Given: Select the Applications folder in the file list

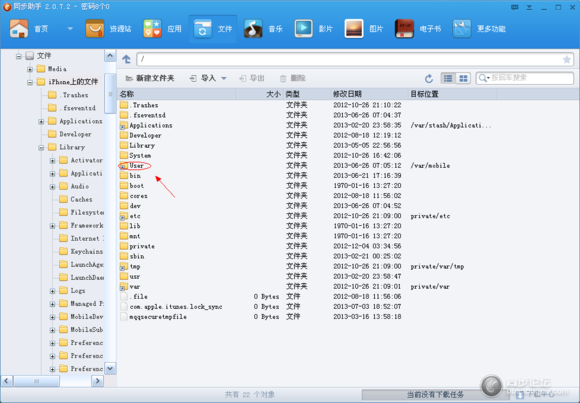Looking at the screenshot, I should pos(146,125).
